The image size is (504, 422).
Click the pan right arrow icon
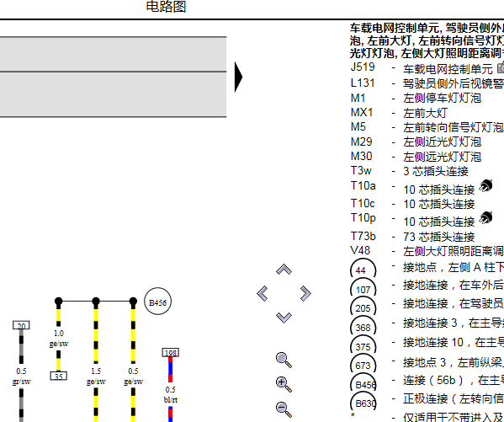tap(305, 293)
